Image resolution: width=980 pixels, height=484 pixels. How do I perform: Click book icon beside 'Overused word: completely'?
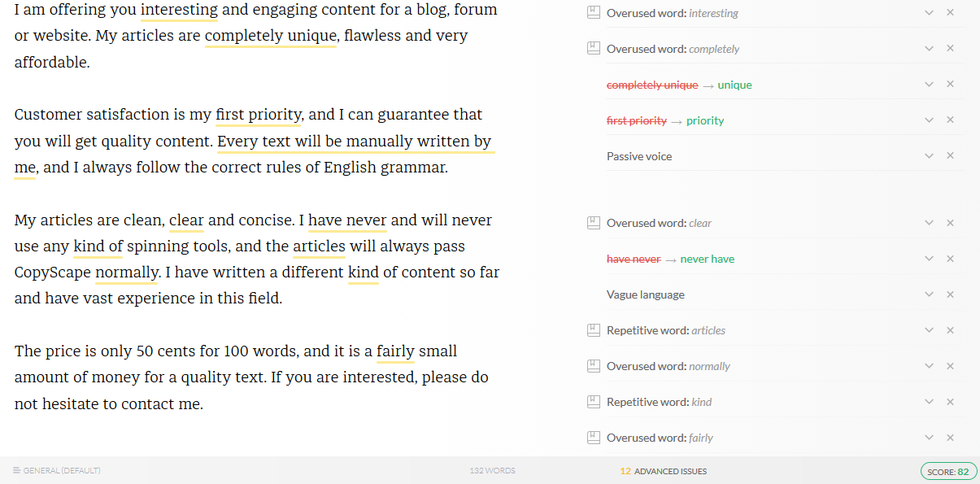594,49
